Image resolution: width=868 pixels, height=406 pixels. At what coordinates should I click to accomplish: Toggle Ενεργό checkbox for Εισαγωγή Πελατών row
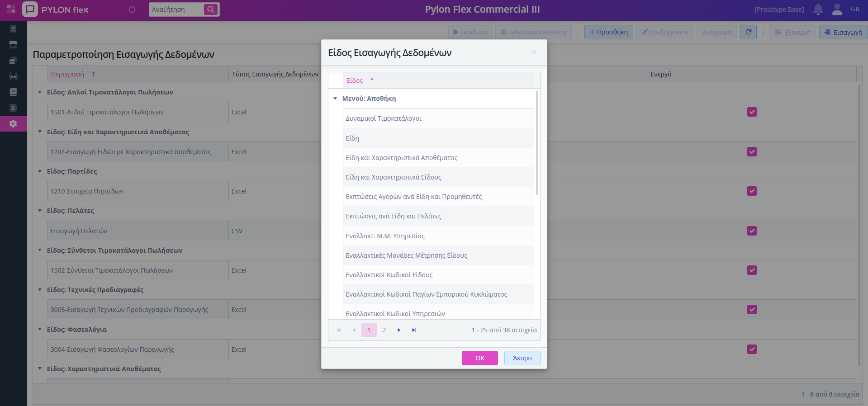752,231
